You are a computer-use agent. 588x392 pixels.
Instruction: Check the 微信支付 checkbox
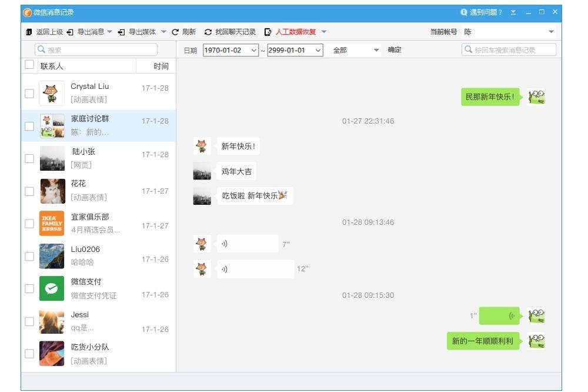29,288
